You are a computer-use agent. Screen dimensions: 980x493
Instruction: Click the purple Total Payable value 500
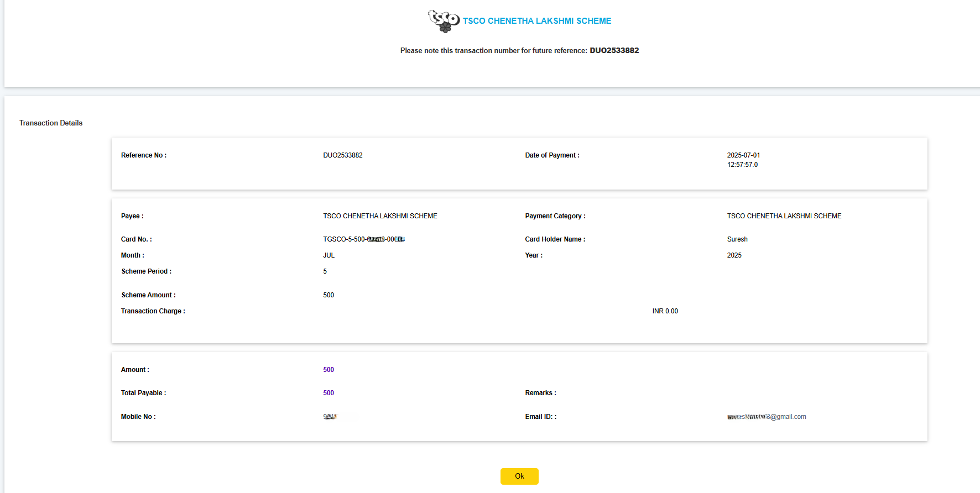coord(329,393)
